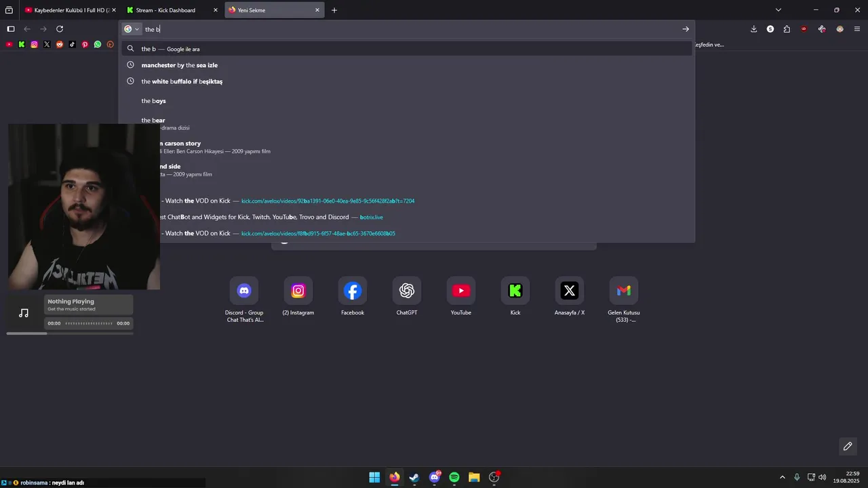The width and height of the screenshot is (868, 488).
Task: Open OBS Studio from the taskbar
Action: coord(494,477)
